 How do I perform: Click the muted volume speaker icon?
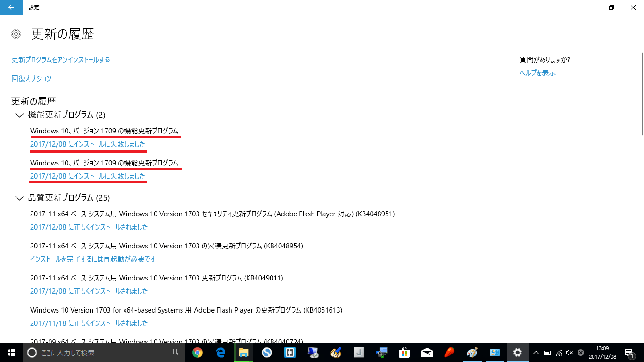[x=570, y=353]
